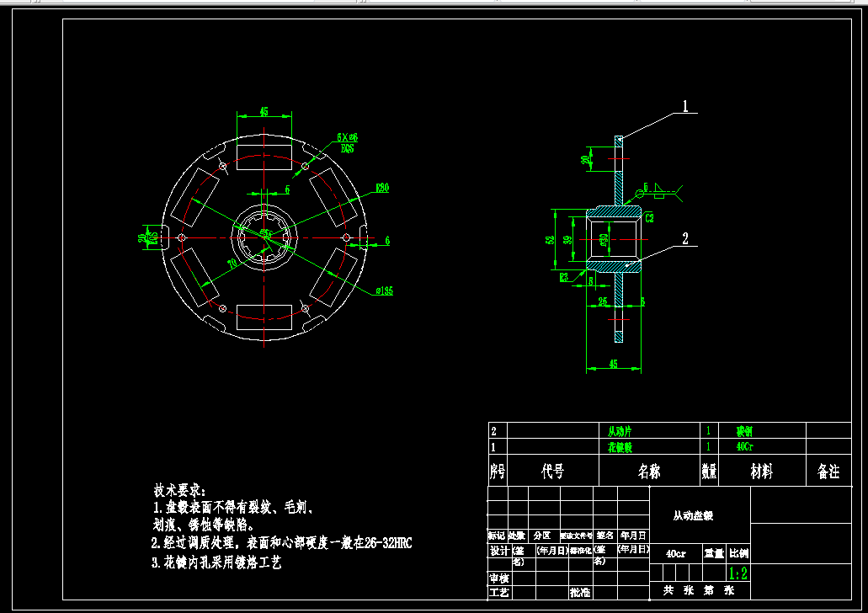The width and height of the screenshot is (868, 613).
Task: Select the 从动盘毂 drawing title
Action: (693, 515)
